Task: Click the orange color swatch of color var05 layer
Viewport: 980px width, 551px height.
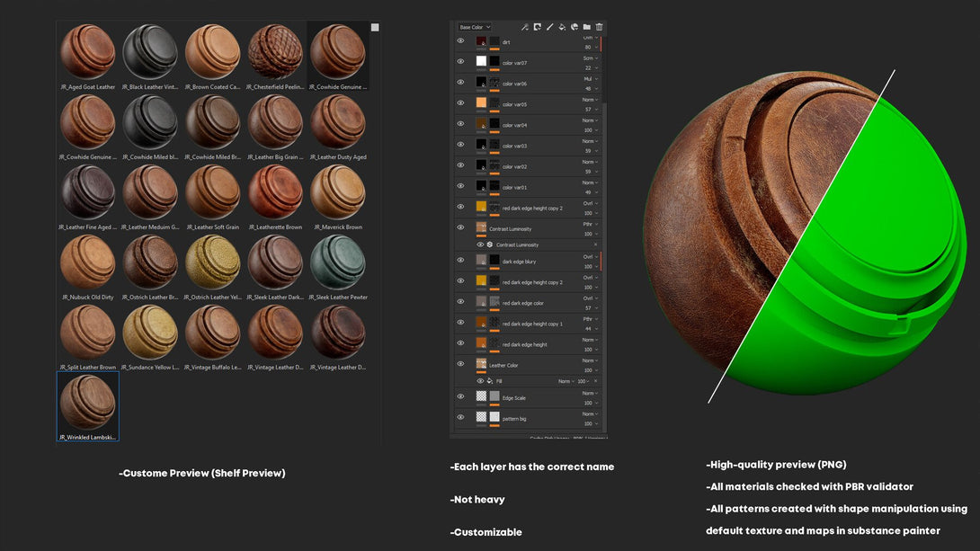Action: pyautogui.click(x=481, y=102)
